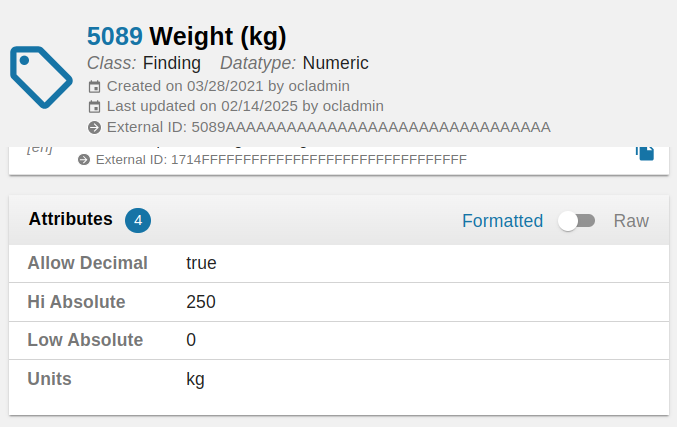Click the copy icon beside the name's External ID
Viewport: 677px width, 427px height.
click(x=645, y=151)
